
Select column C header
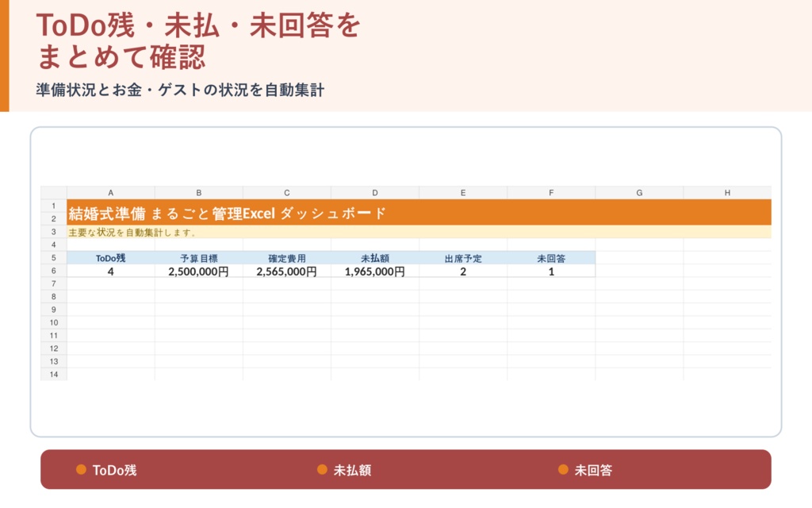coord(287,193)
